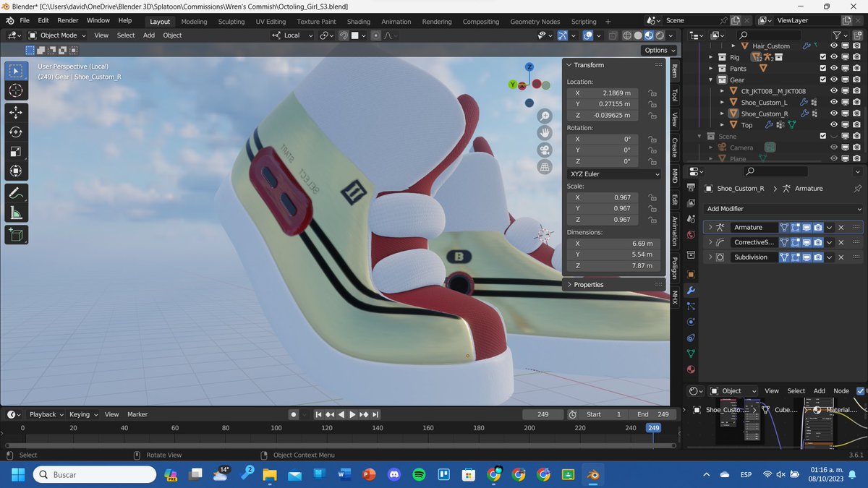Open the Render menu
The image size is (868, 488).
click(x=68, y=20)
